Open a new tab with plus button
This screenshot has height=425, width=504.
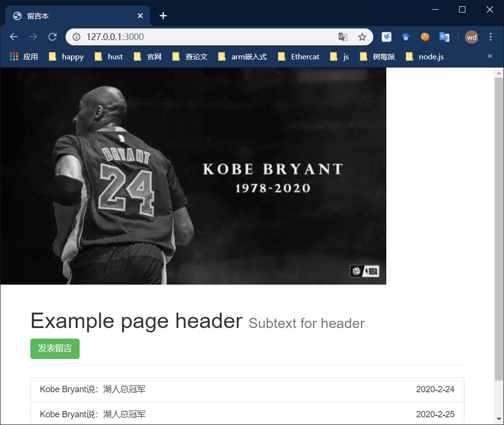163,16
